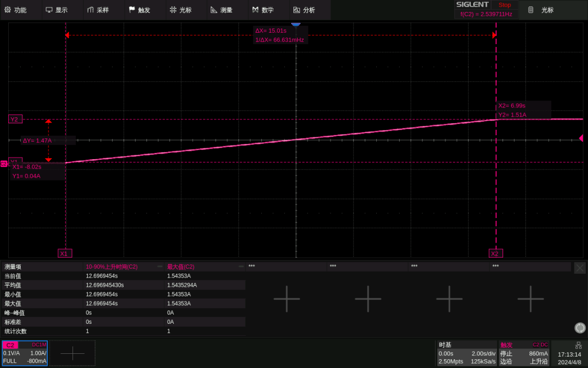This screenshot has height=368, width=588.
Task: Select the X1 cursor label at bottom
Action: pos(64,254)
